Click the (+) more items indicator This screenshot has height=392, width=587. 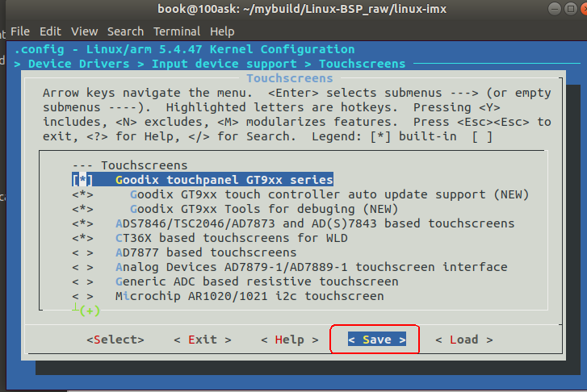pos(90,311)
